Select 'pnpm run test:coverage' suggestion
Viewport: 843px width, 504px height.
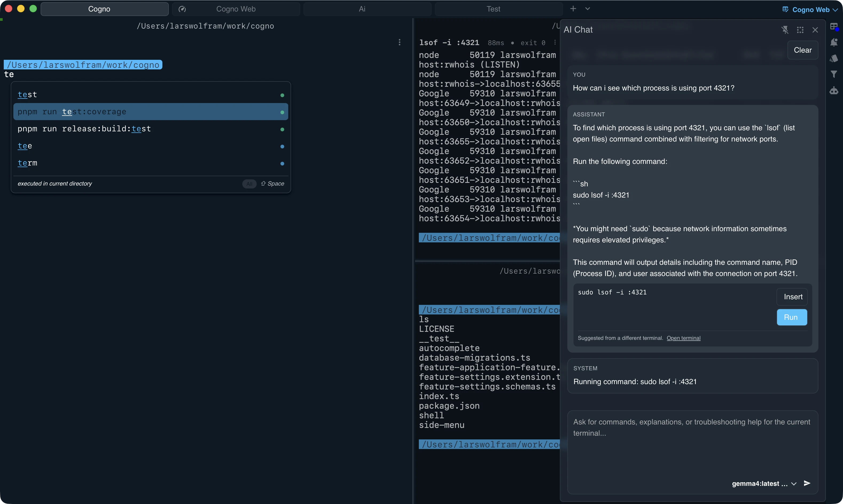tap(151, 112)
